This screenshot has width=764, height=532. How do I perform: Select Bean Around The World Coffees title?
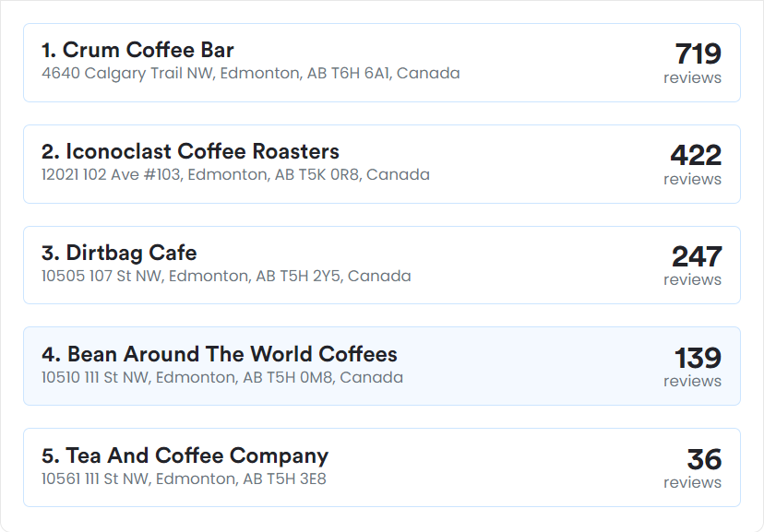click(220, 354)
